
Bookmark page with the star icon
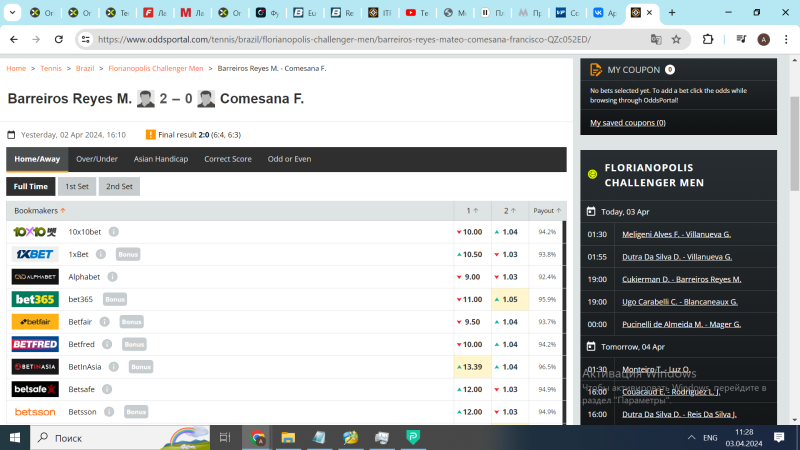(677, 39)
